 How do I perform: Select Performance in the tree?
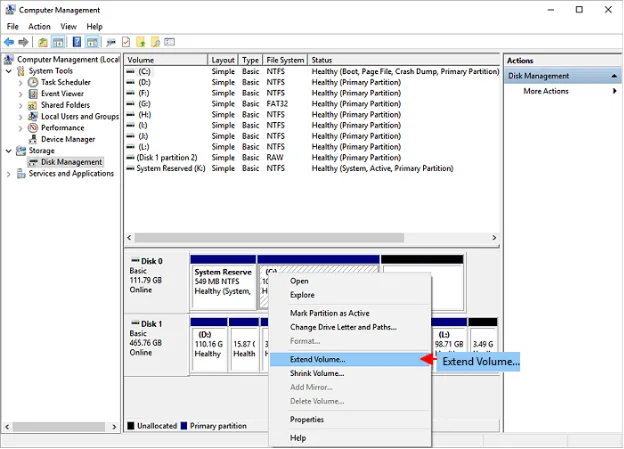click(x=63, y=128)
